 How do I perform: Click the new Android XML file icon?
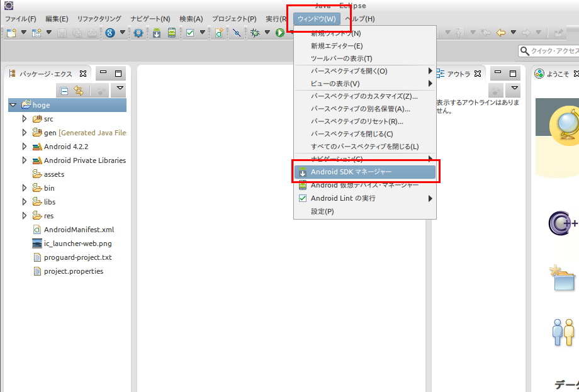[x=219, y=33]
